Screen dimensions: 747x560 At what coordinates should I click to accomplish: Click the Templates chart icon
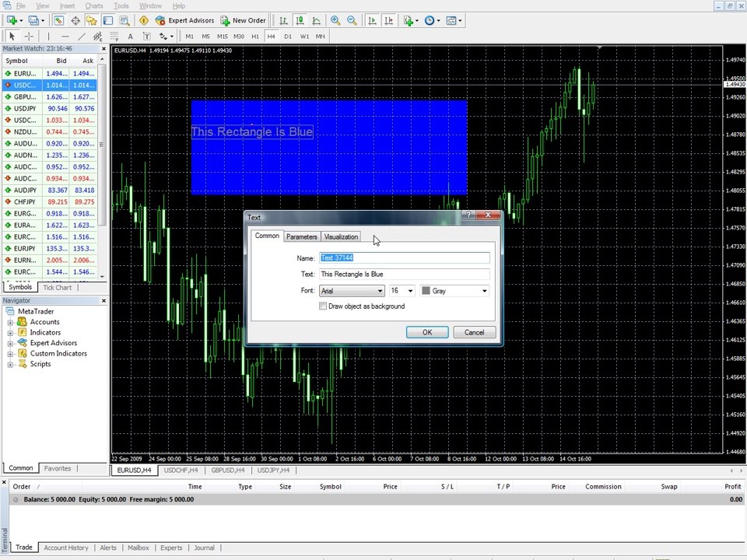[x=451, y=20]
